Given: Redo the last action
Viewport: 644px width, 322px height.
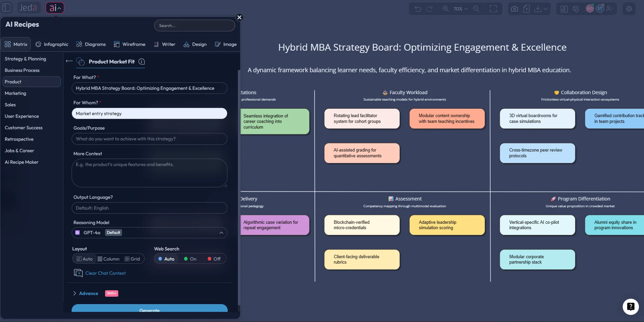Looking at the screenshot, I should pyautogui.click(x=430, y=9).
